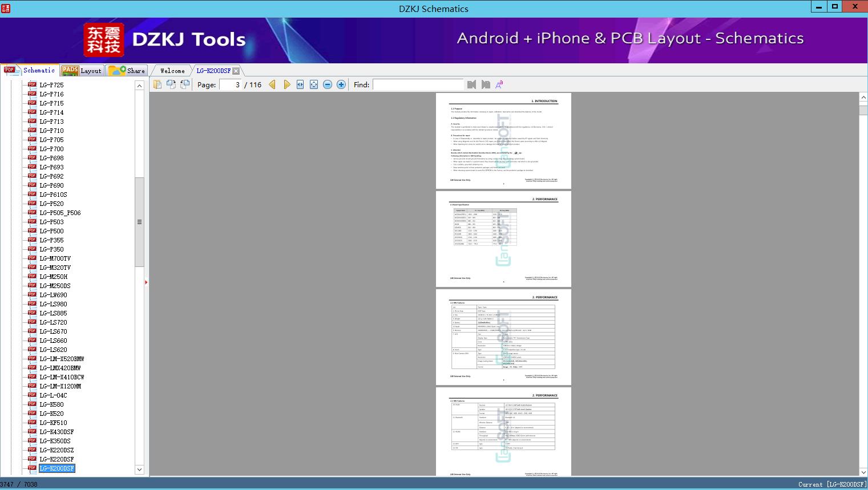Select LG-LM-X520BMW in the list
Viewport: 868px width, 490px height.
pos(62,359)
